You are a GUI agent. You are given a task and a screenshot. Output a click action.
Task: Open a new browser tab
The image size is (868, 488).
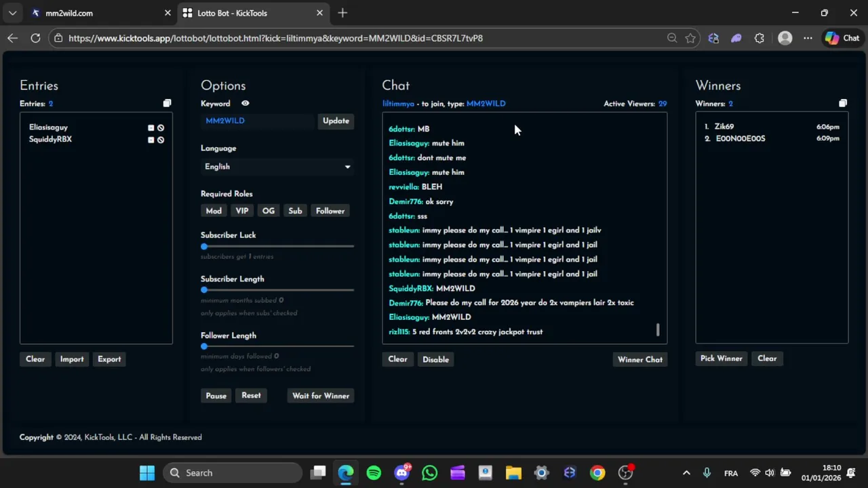[x=342, y=13]
